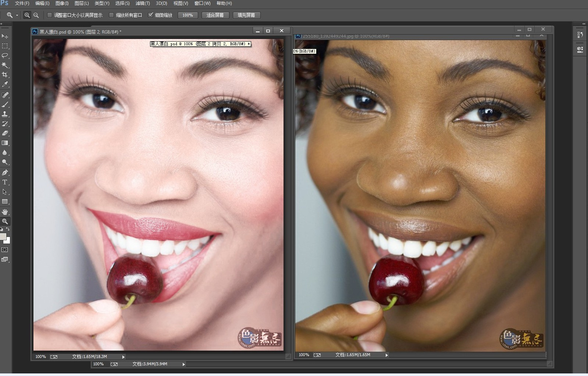The width and height of the screenshot is (588, 376).
Task: Select the Dodge tool
Action: 5,162
